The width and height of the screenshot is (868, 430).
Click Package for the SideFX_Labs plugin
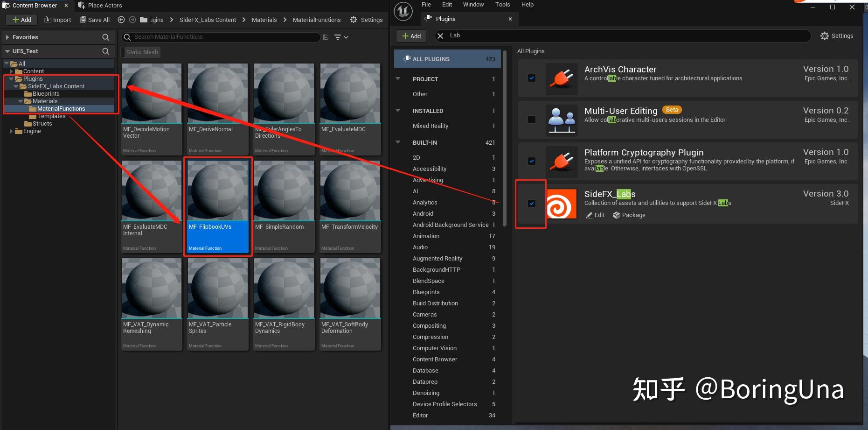click(629, 215)
